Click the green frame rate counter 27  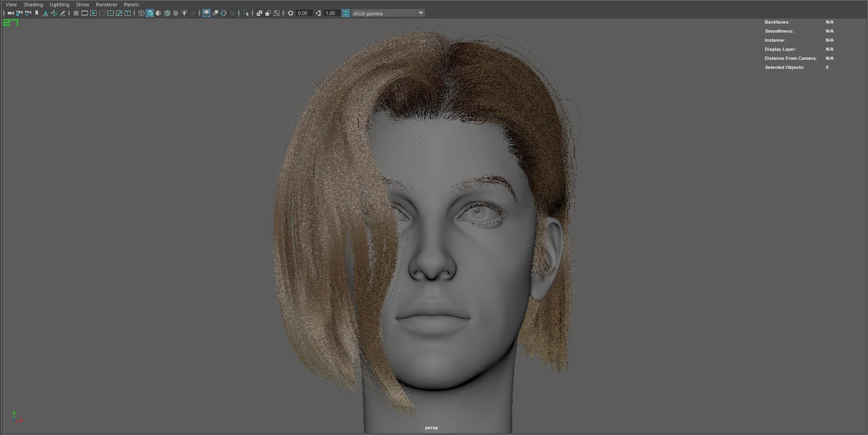10,23
